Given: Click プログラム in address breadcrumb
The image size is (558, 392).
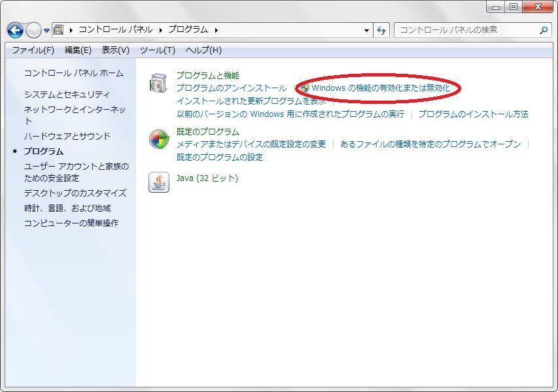Looking at the screenshot, I should click(x=188, y=29).
